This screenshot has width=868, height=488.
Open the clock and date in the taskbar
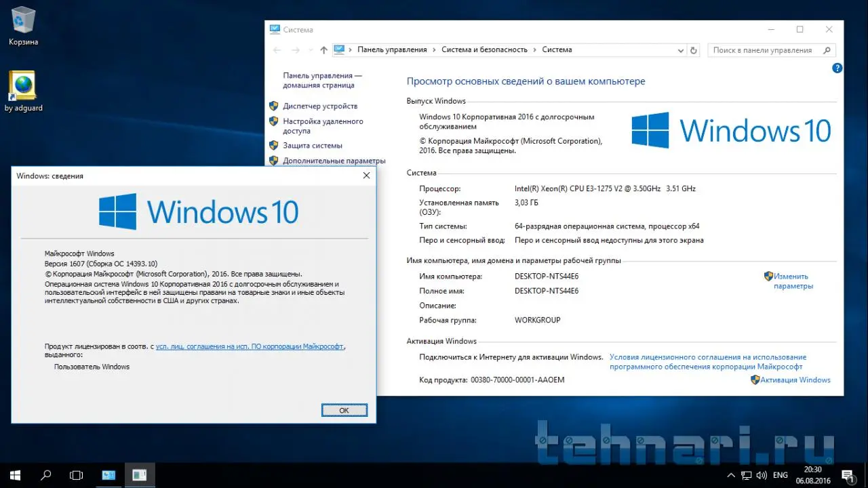tap(813, 475)
